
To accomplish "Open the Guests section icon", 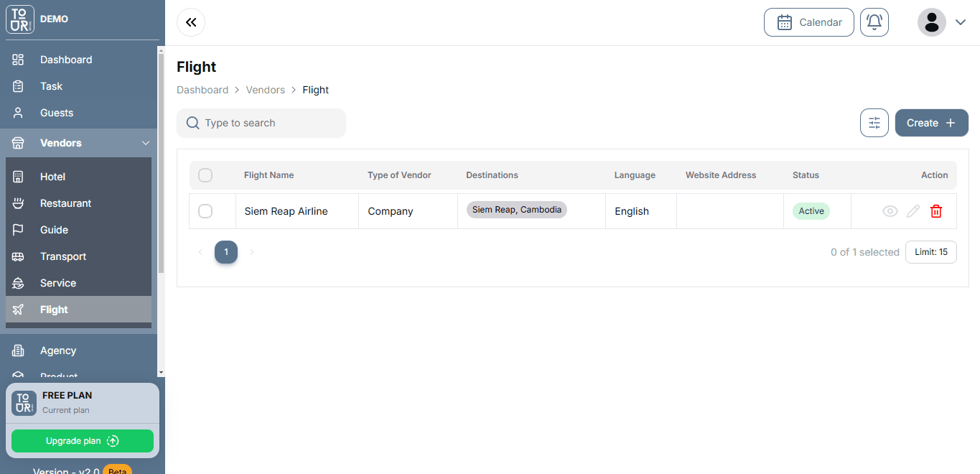I will click(x=19, y=112).
